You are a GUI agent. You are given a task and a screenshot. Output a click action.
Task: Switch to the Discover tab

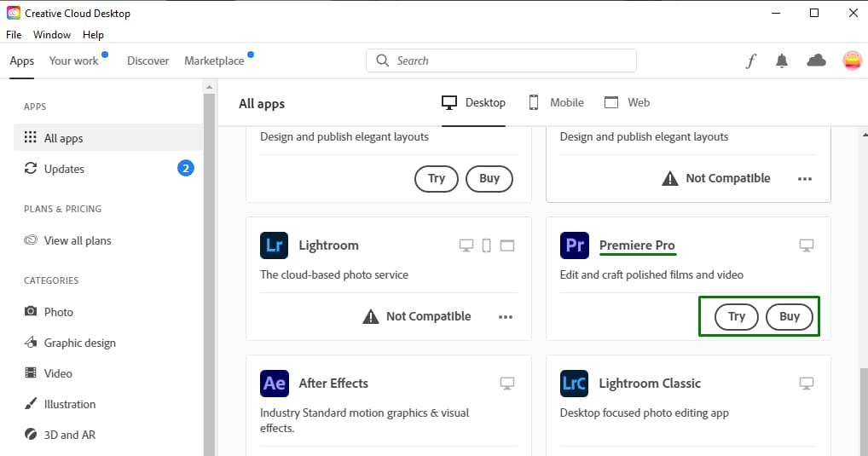pos(148,61)
